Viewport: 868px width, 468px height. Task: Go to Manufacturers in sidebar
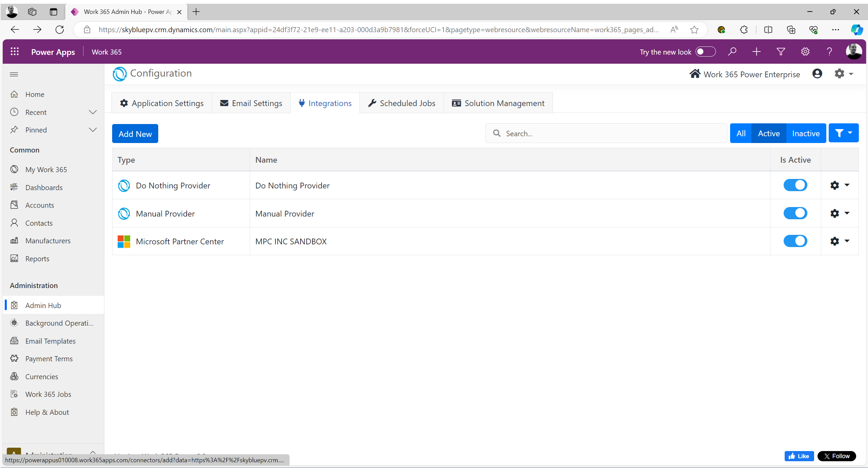click(x=48, y=241)
